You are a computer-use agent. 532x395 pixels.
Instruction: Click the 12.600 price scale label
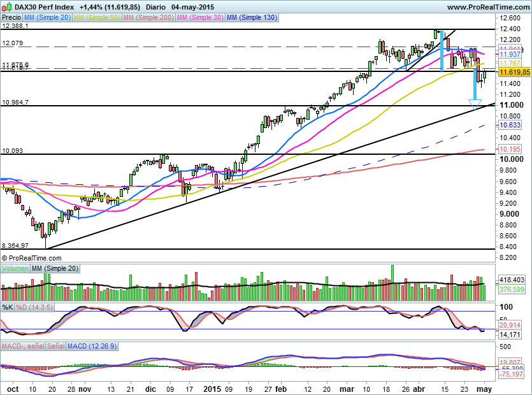510,18
